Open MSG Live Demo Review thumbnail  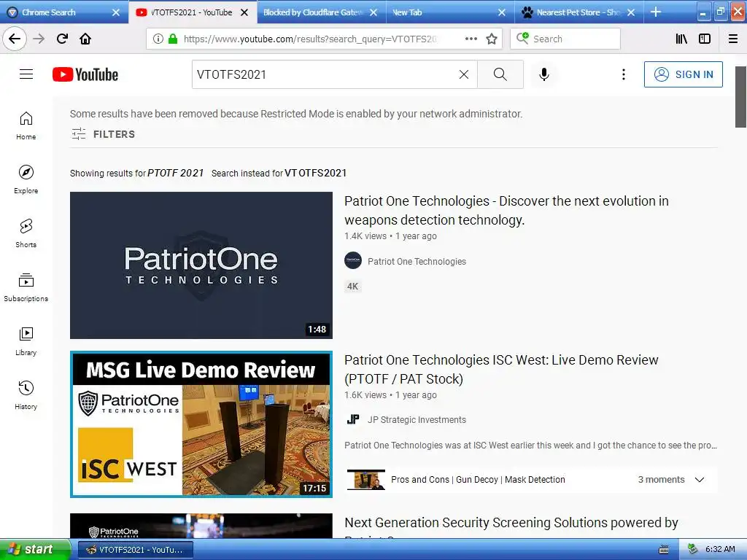[x=201, y=424]
